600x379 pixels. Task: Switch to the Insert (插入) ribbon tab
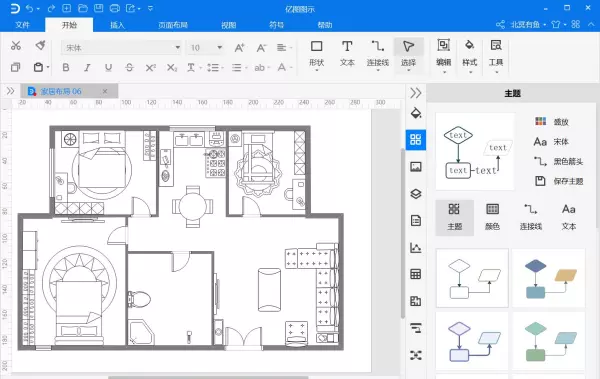pyautogui.click(x=117, y=25)
